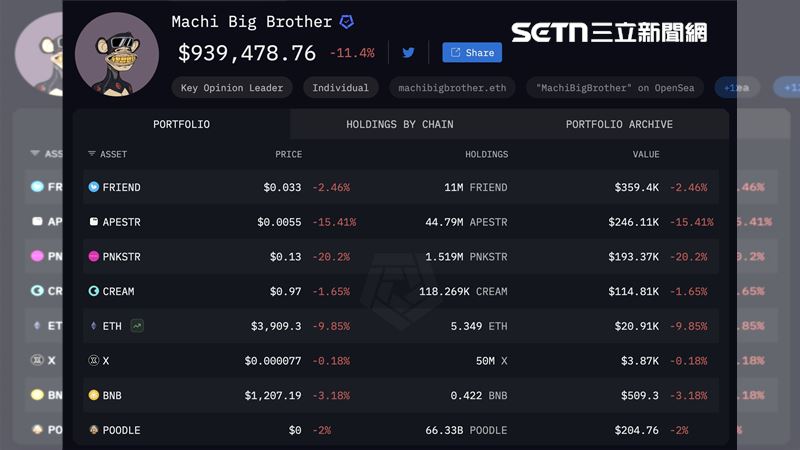Click the Twitter bird icon
The width and height of the screenshot is (800, 450).
click(x=408, y=53)
